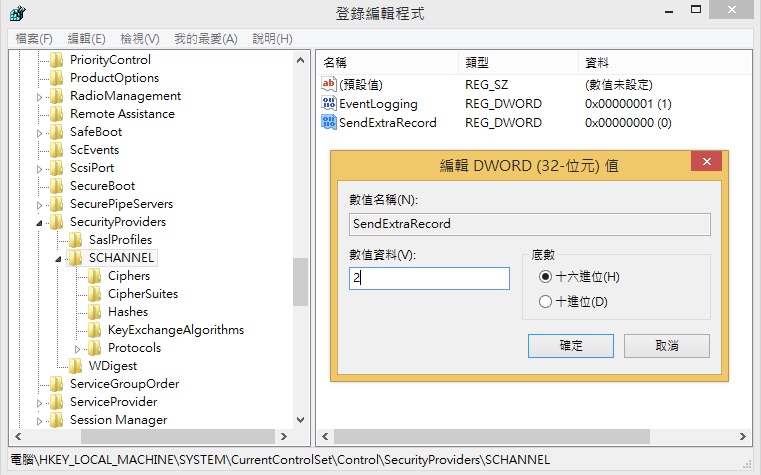The width and height of the screenshot is (761, 475).
Task: Select the 十六進位(H) hexadecimal radio button
Action: (x=545, y=277)
